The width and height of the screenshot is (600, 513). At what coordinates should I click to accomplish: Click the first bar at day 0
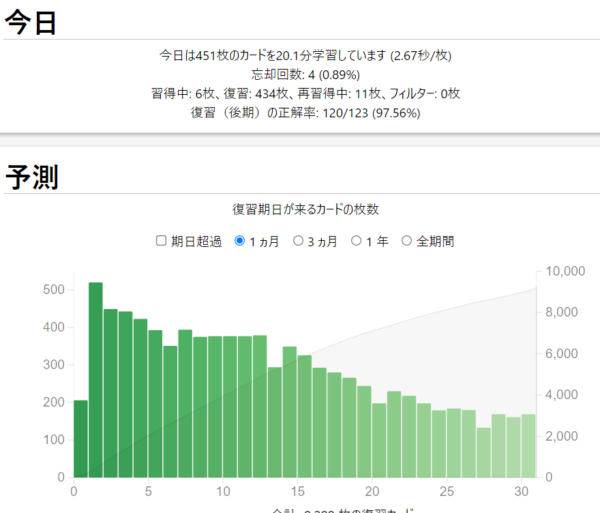[81, 440]
